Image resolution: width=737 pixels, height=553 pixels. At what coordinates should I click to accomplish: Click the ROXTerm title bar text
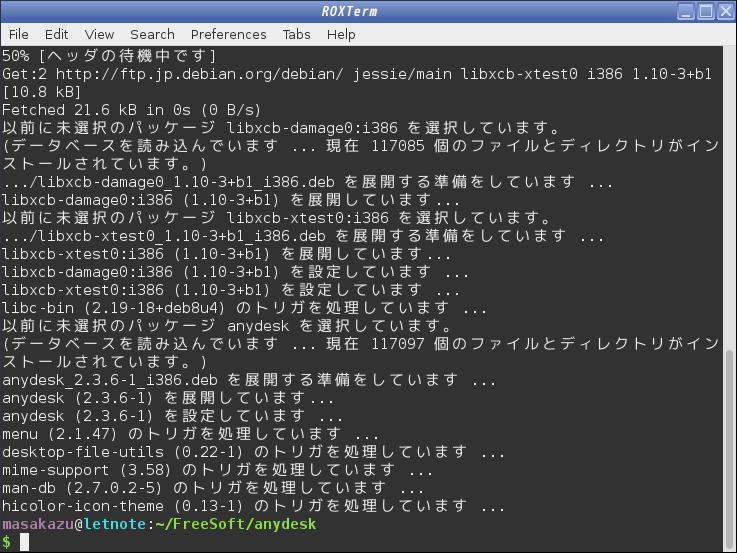coord(349,11)
